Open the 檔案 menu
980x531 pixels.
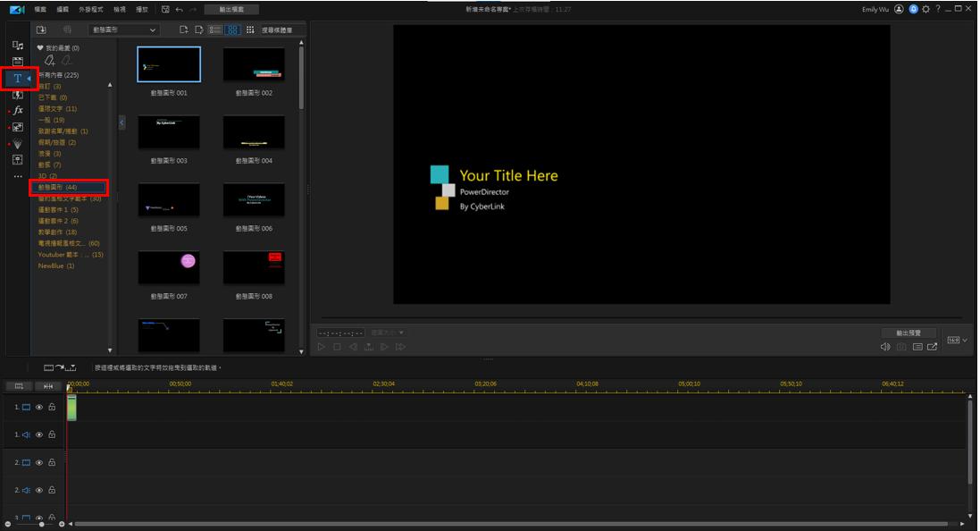[x=40, y=9]
